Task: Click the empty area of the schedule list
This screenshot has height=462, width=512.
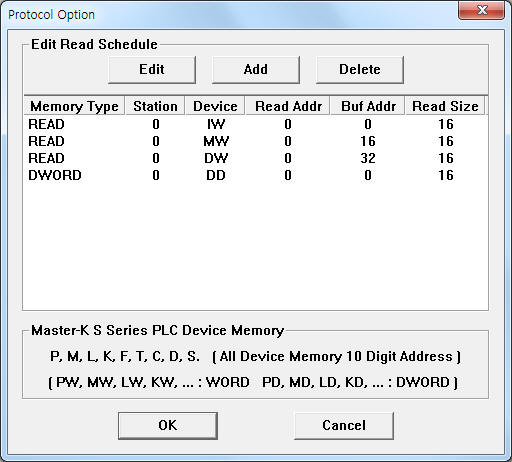Action: pyautogui.click(x=255, y=247)
